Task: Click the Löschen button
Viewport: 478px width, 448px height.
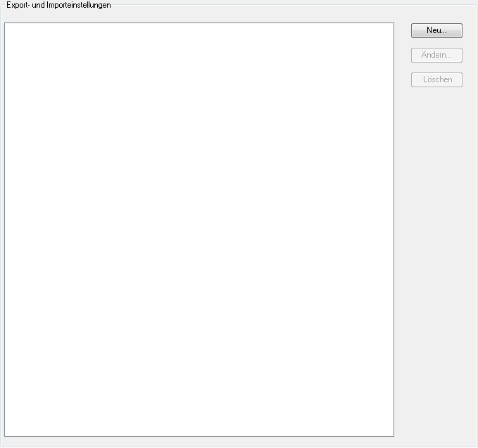Action: (x=436, y=79)
